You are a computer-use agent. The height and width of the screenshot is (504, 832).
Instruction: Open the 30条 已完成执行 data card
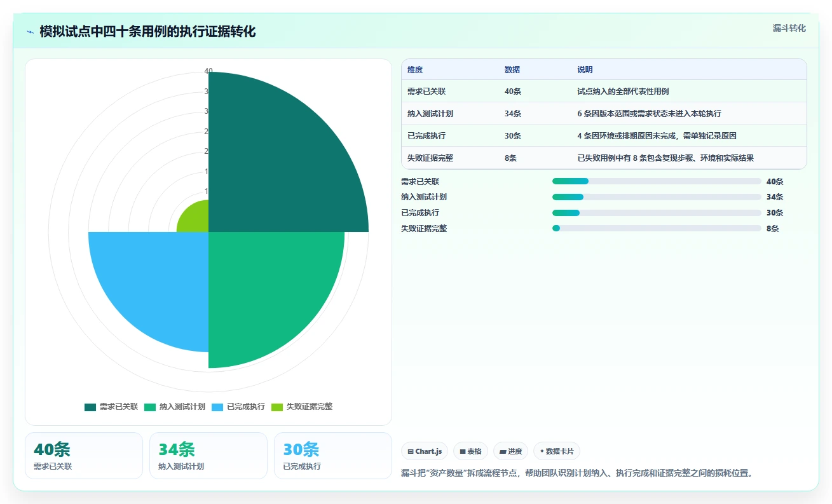(x=333, y=456)
